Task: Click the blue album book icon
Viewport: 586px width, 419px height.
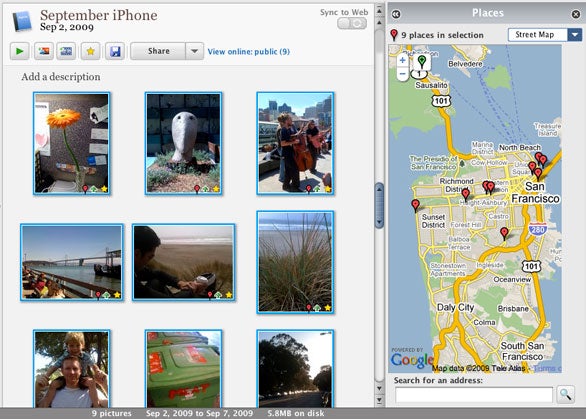Action: [22, 21]
